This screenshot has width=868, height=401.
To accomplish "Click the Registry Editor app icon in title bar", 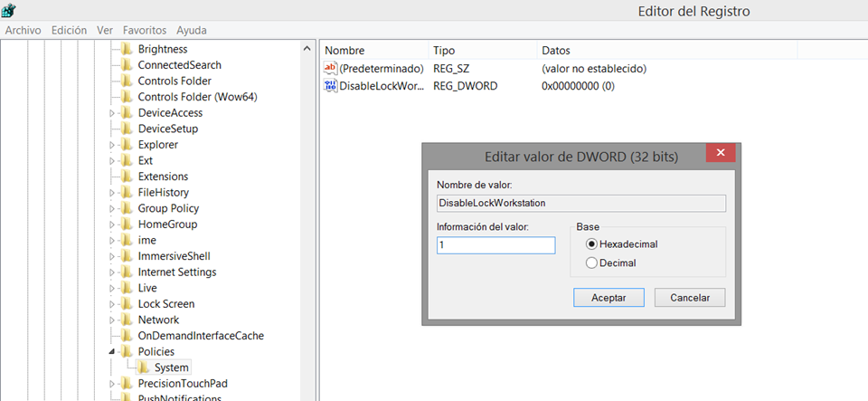I will tap(9, 9).
